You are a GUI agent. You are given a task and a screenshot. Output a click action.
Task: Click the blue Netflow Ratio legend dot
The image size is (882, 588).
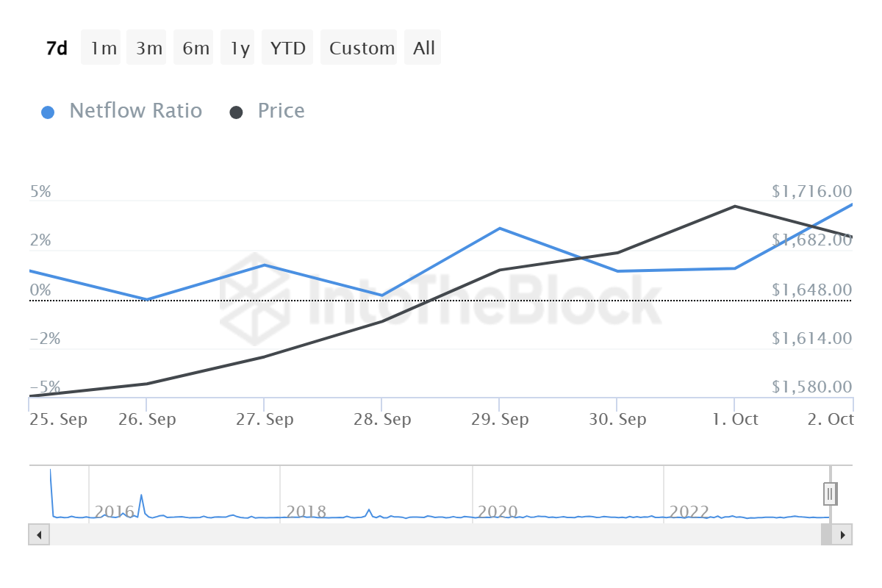(48, 112)
